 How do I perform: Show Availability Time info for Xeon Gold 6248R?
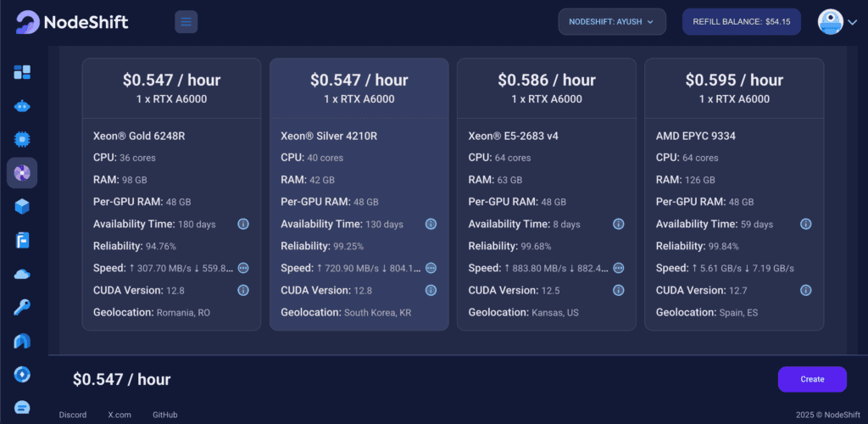[243, 224]
